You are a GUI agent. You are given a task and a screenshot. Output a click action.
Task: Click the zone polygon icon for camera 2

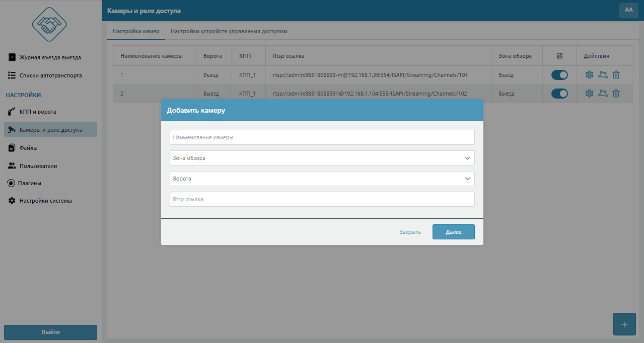603,94
